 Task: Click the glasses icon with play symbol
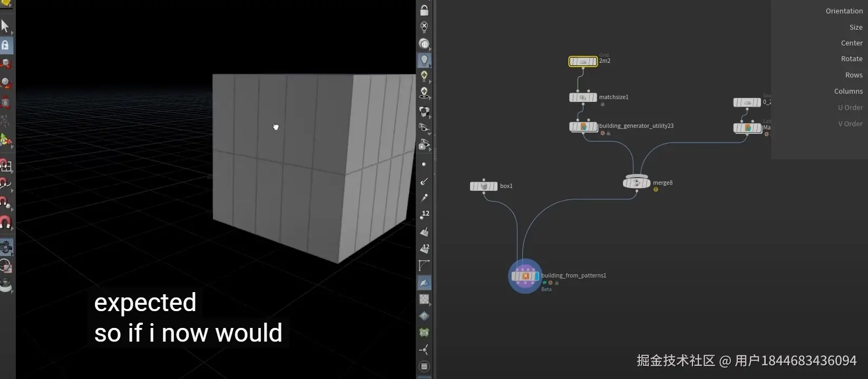[x=424, y=145]
